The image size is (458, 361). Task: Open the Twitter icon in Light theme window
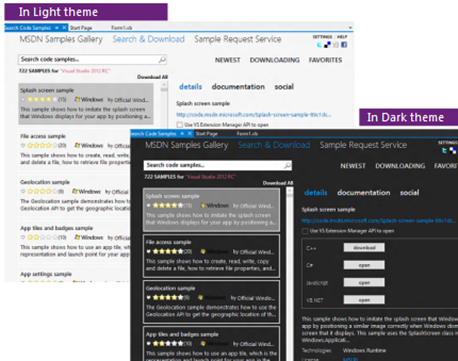319,45
